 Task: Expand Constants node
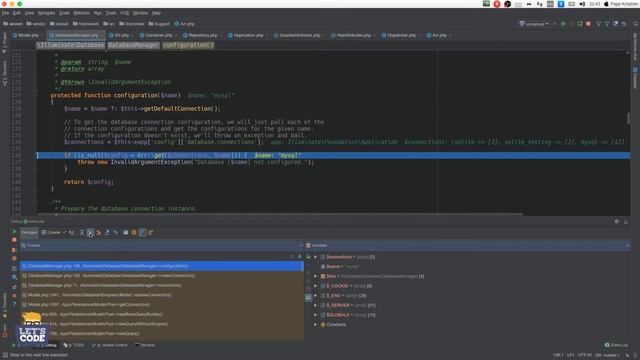[316, 325]
